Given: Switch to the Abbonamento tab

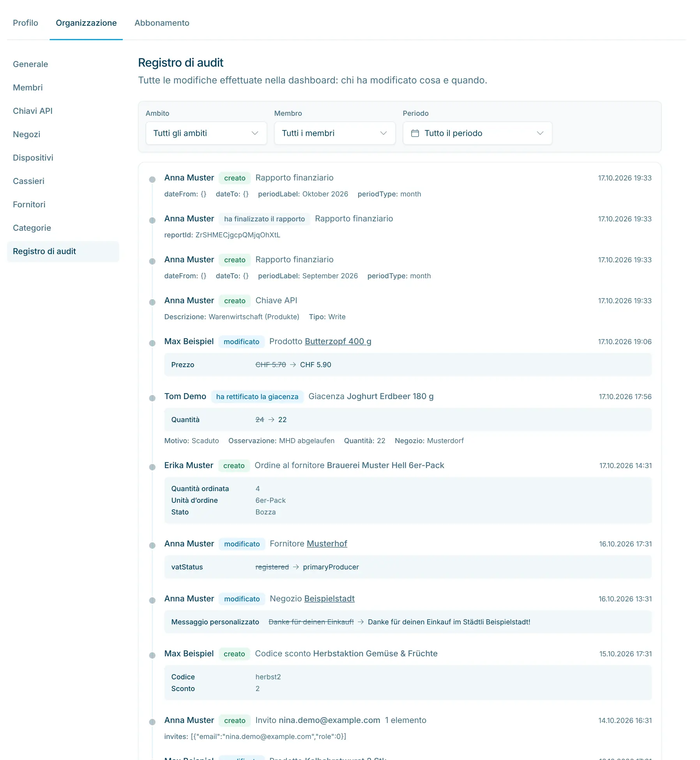Looking at the screenshot, I should pos(162,23).
